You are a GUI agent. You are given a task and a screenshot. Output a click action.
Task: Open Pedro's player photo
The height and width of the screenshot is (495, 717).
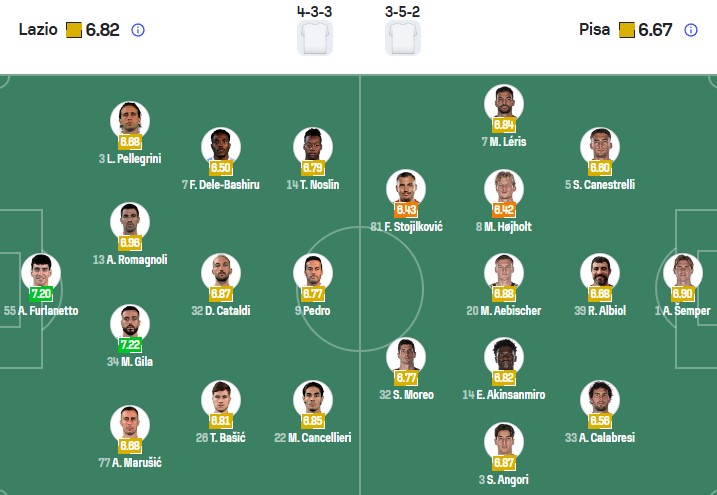point(313,273)
